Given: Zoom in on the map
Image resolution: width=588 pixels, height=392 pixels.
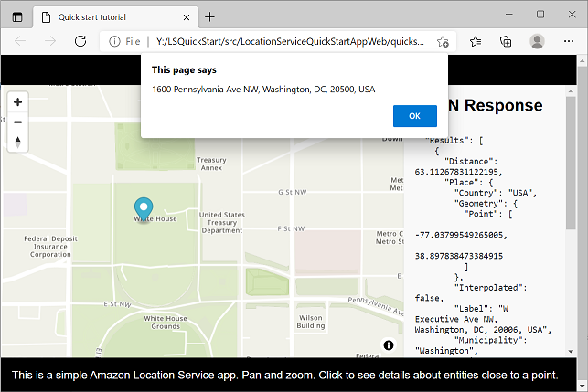Looking at the screenshot, I should [x=17, y=101].
